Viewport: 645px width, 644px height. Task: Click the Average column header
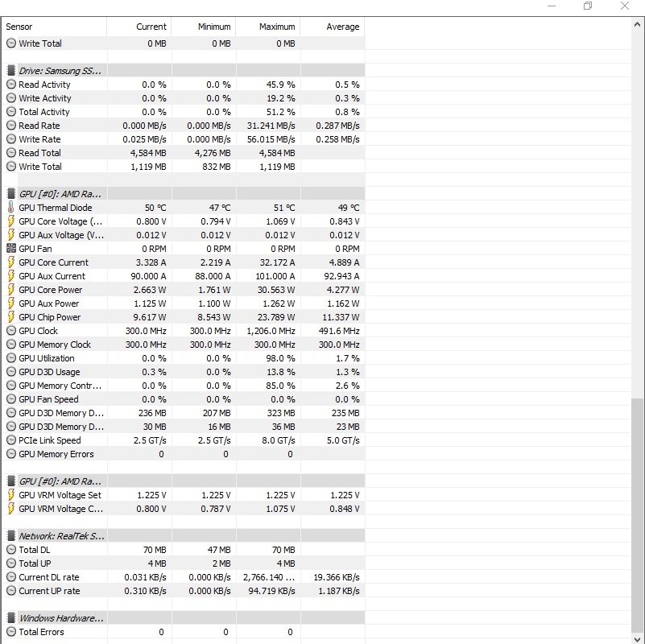(x=333, y=27)
